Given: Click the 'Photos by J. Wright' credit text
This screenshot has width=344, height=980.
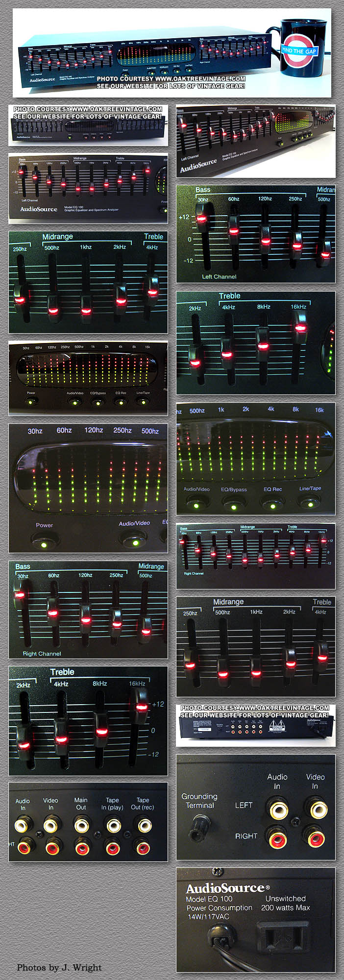Looking at the screenshot, I should point(59,967).
